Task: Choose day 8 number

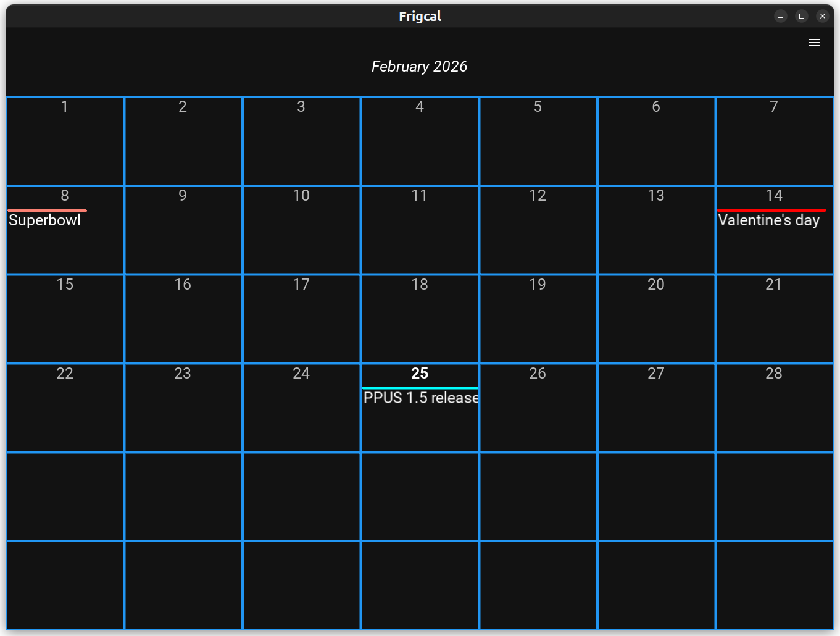Action: 65,196
